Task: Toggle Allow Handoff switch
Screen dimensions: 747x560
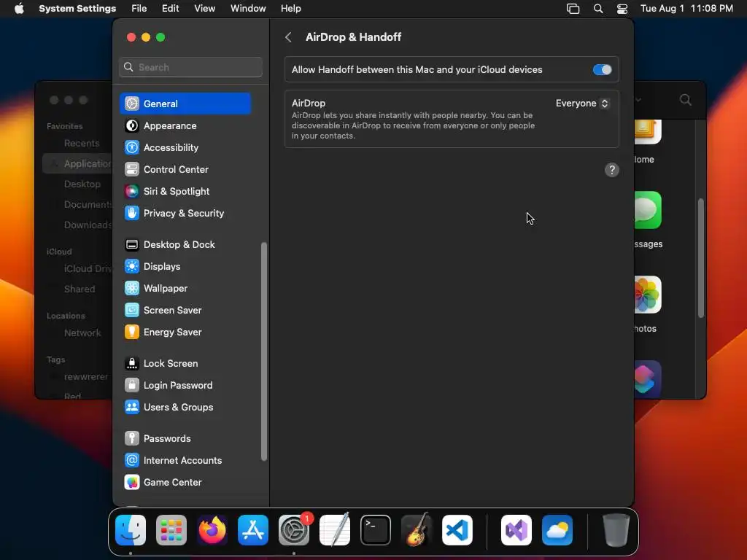Action: tap(602, 70)
